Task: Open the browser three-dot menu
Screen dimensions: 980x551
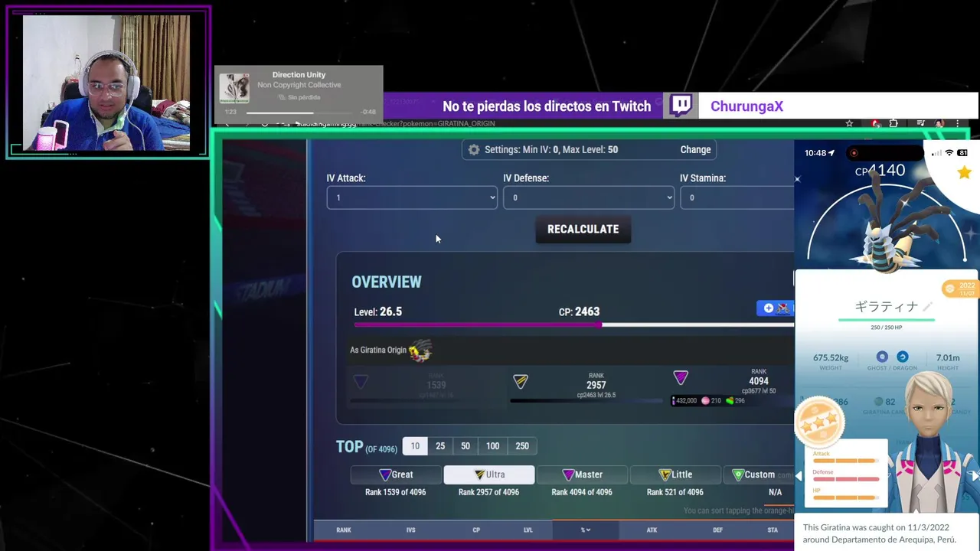Action: [x=957, y=123]
